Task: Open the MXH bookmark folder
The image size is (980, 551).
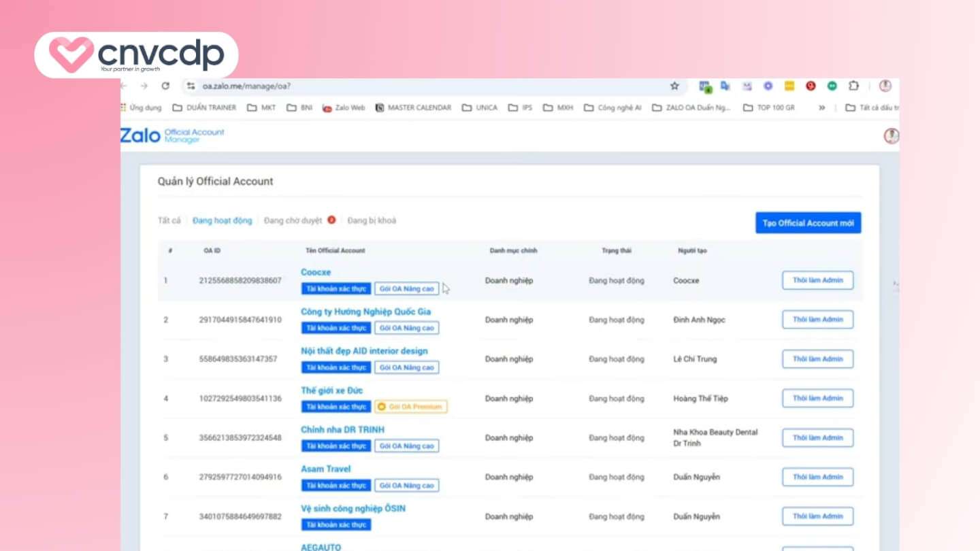Action: pos(558,107)
